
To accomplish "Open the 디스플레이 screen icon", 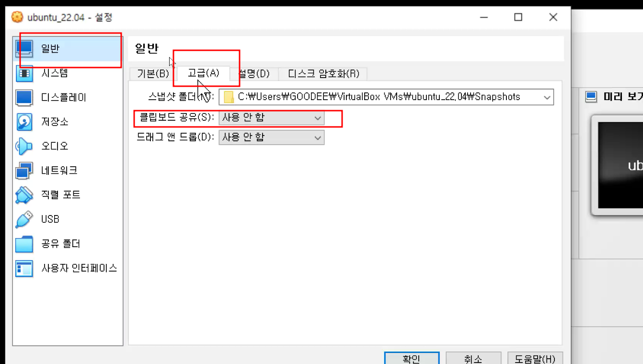I will pyautogui.click(x=24, y=98).
